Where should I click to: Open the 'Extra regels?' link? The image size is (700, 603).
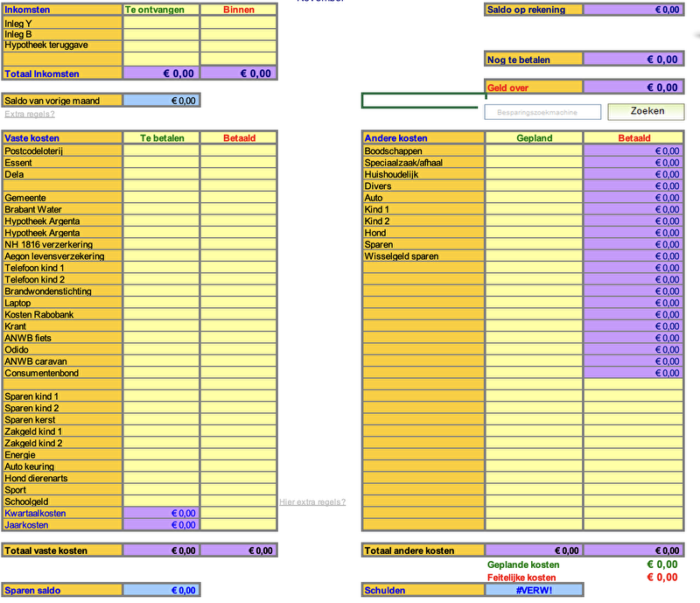(x=30, y=114)
